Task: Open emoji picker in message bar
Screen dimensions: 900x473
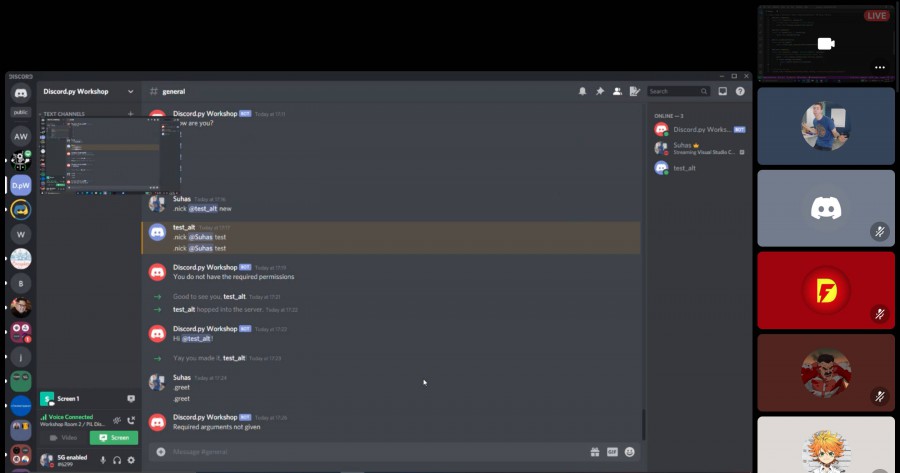Action: pos(630,452)
